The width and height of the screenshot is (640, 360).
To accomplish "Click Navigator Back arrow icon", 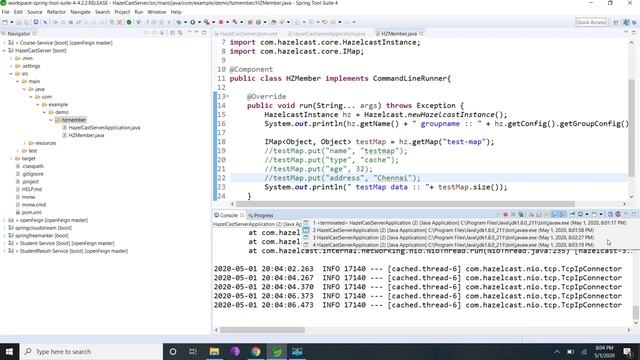I will point(147,33).
